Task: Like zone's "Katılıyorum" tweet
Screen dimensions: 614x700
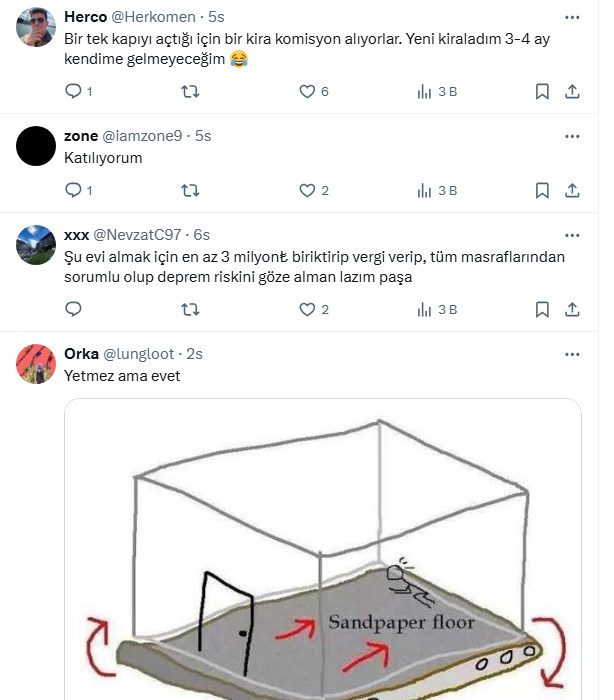Action: coord(308,190)
